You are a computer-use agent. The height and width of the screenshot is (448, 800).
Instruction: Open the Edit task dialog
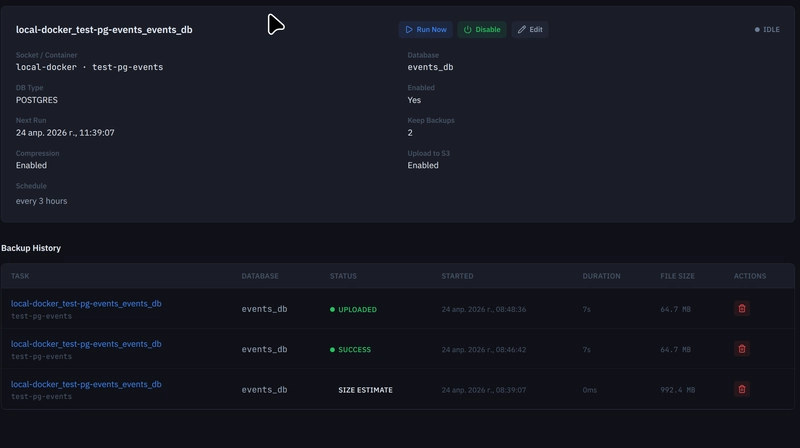[530, 30]
